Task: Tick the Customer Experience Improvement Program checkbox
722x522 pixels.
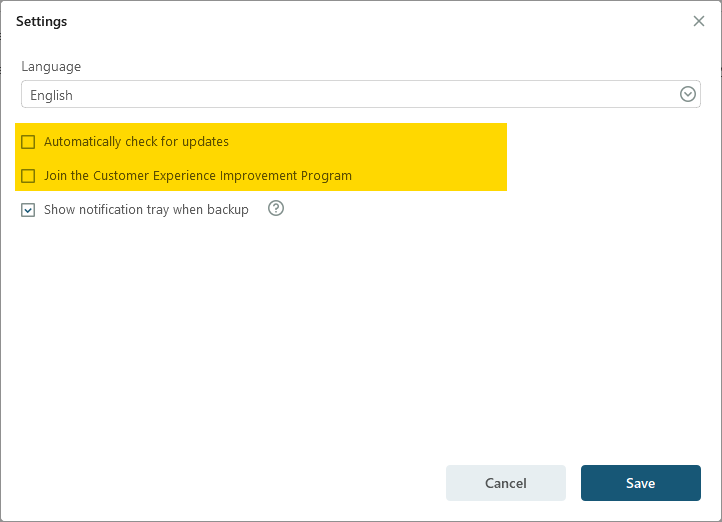Action: (x=28, y=176)
